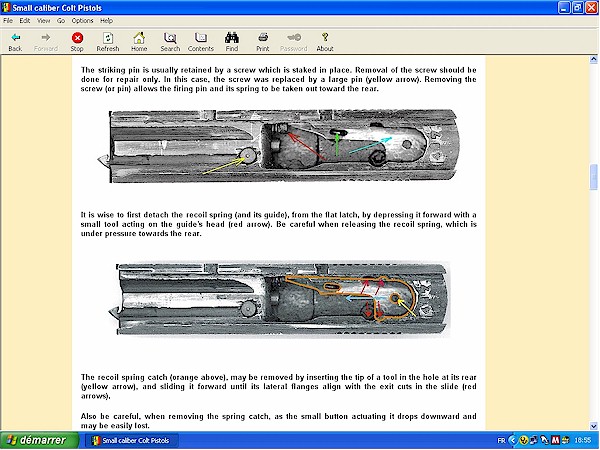This screenshot has height=450, width=600.
Task: Click the red M tray icon
Action: (555, 440)
